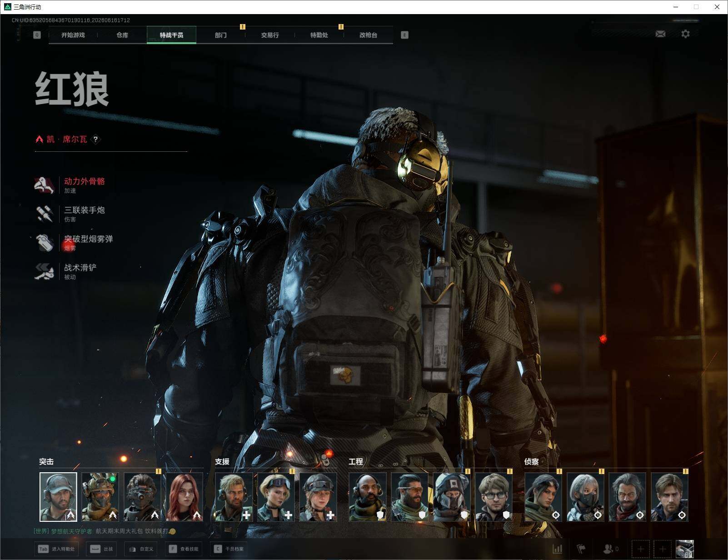Click the 进入特勤处 Tab button
The width and height of the screenshot is (728, 560).
point(56,549)
